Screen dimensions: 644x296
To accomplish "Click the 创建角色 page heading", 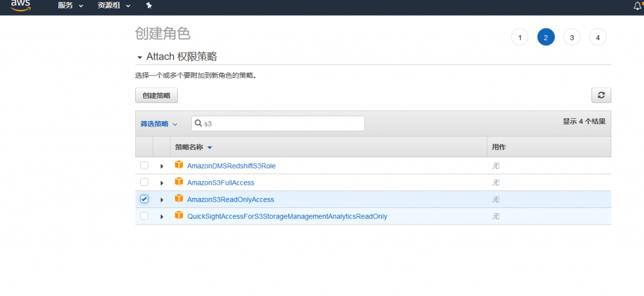I will [163, 34].
